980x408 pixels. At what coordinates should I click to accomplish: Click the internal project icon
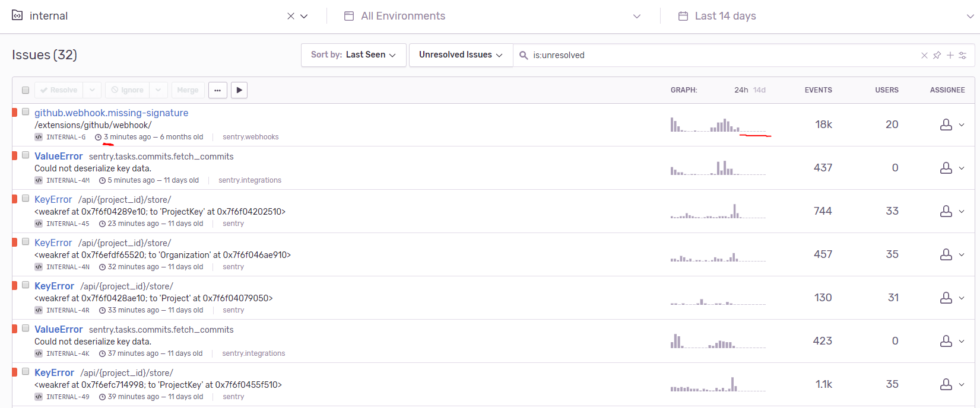coord(17,15)
